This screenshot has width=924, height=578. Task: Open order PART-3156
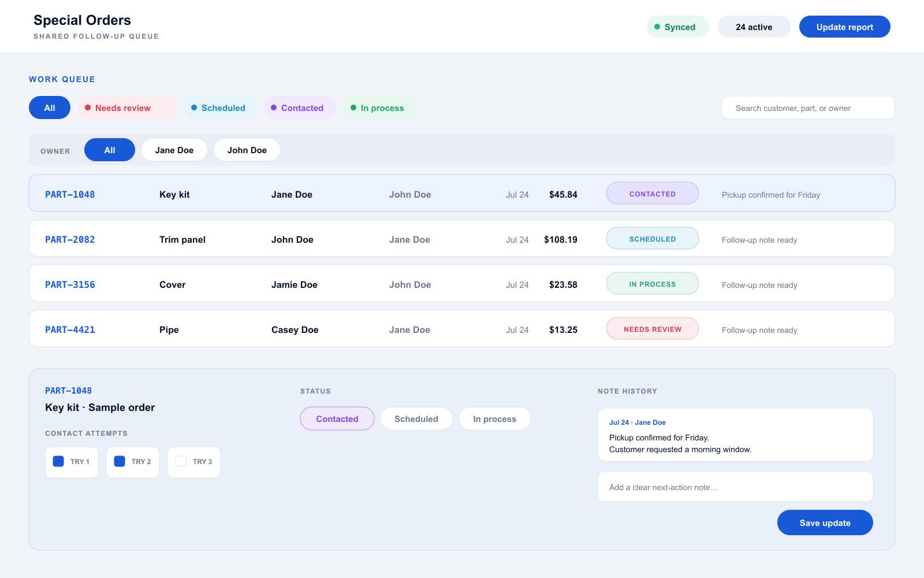pyautogui.click(x=461, y=283)
